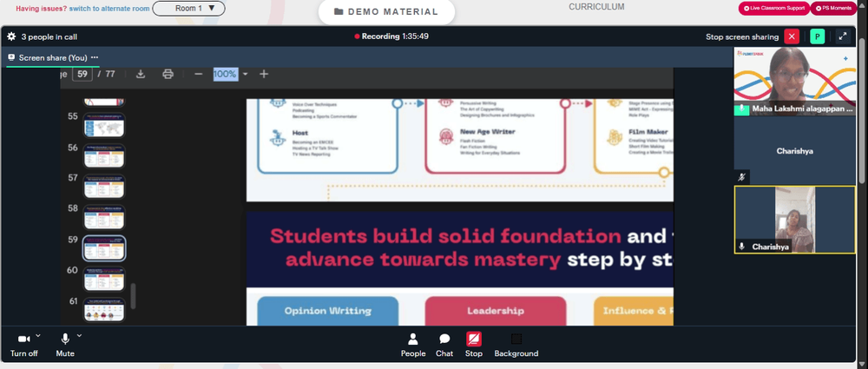
Task: Click the Influence & P... yellow box
Action: (634, 311)
